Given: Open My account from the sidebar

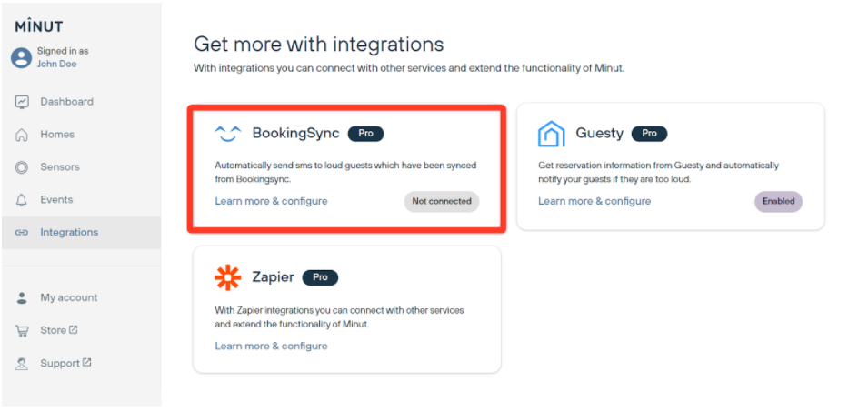Looking at the screenshot, I should [x=68, y=298].
